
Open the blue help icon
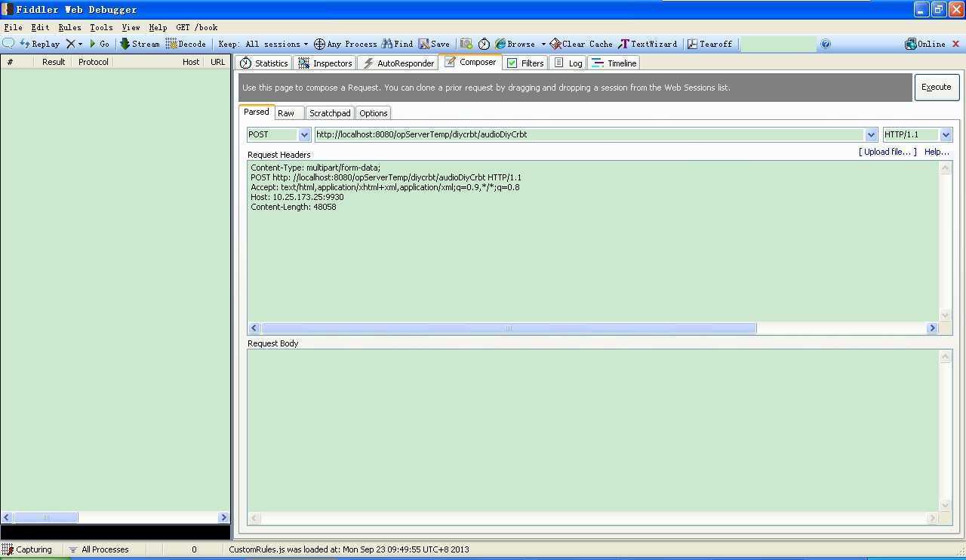coord(826,44)
